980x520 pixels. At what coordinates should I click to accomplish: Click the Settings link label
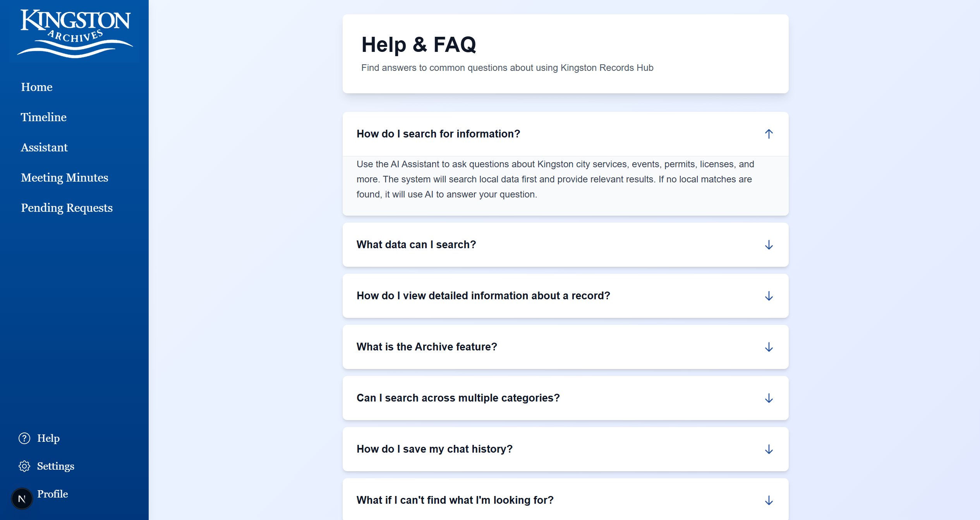click(x=56, y=466)
